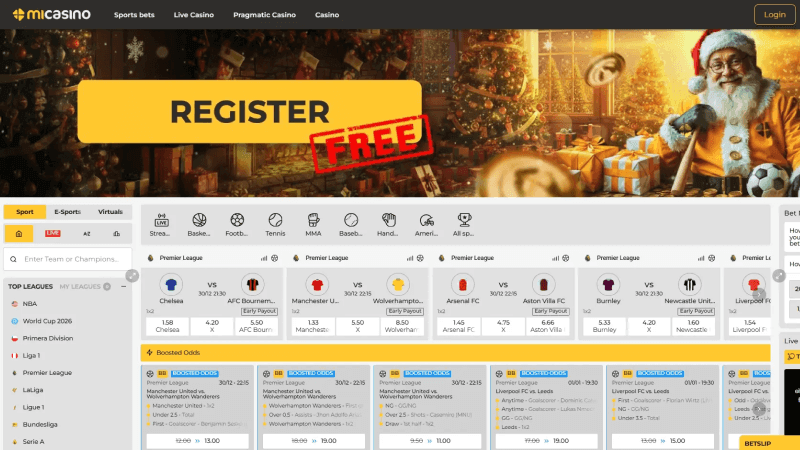Image resolution: width=800 pixels, height=450 pixels.
Task: Add boosted odds 15.00 bet
Action: (x=663, y=441)
